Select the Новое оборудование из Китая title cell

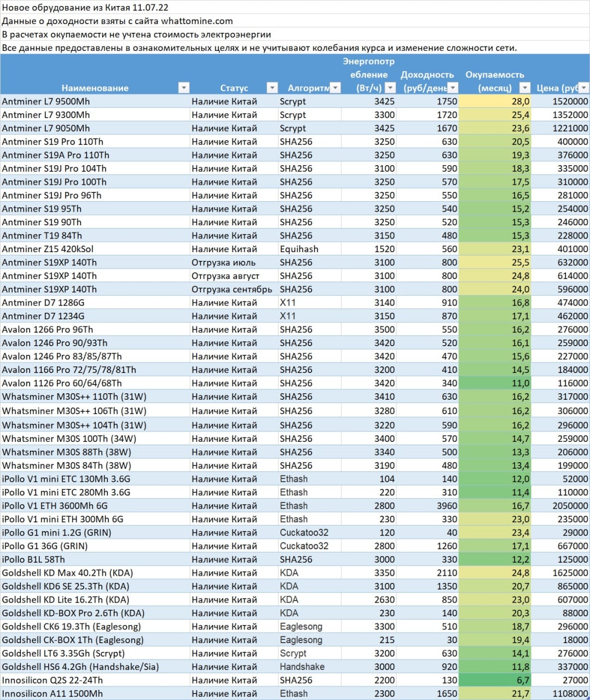point(294,8)
